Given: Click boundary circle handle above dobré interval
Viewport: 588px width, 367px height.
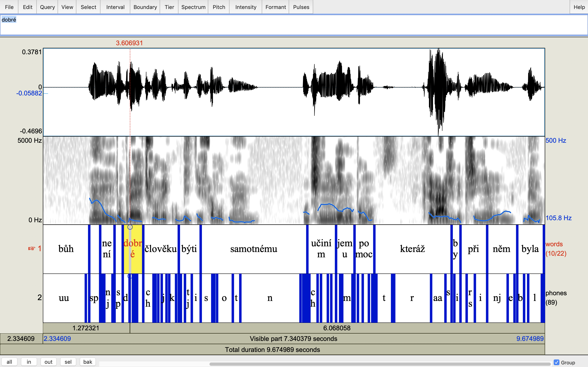Looking at the screenshot, I should [x=130, y=227].
